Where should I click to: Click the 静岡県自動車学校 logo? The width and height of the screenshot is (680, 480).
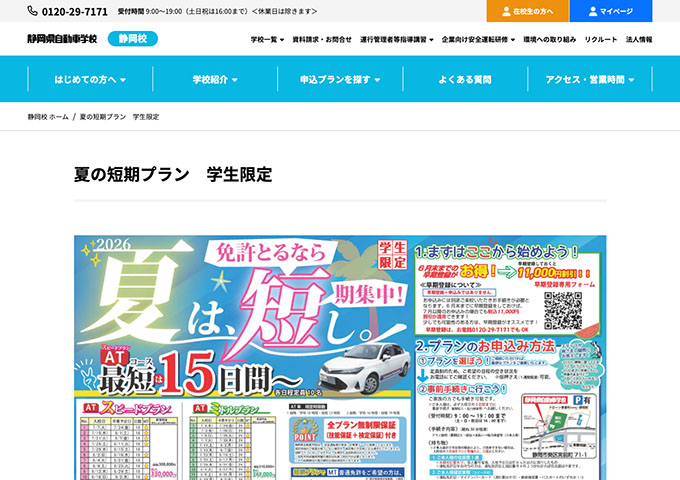(x=62, y=39)
